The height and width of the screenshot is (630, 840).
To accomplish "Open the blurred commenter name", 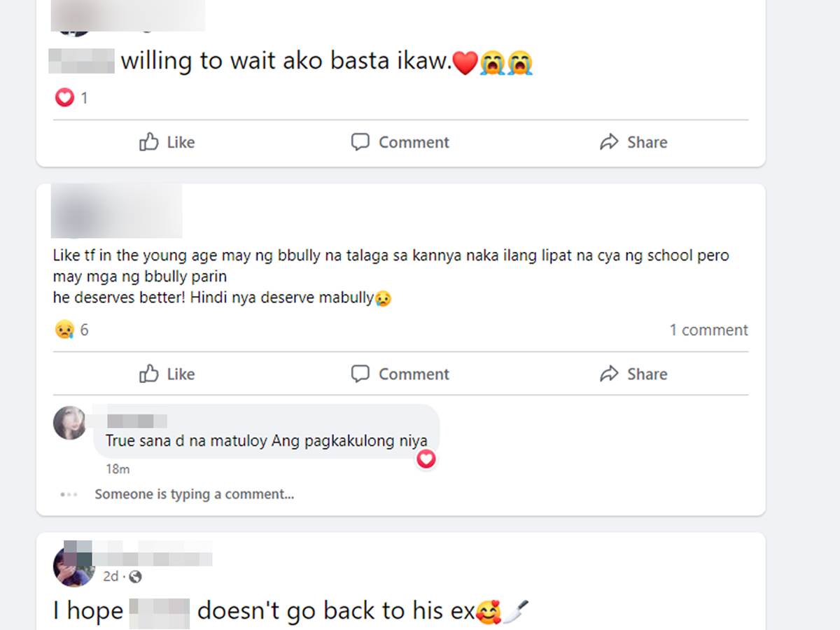I will pyautogui.click(x=136, y=421).
